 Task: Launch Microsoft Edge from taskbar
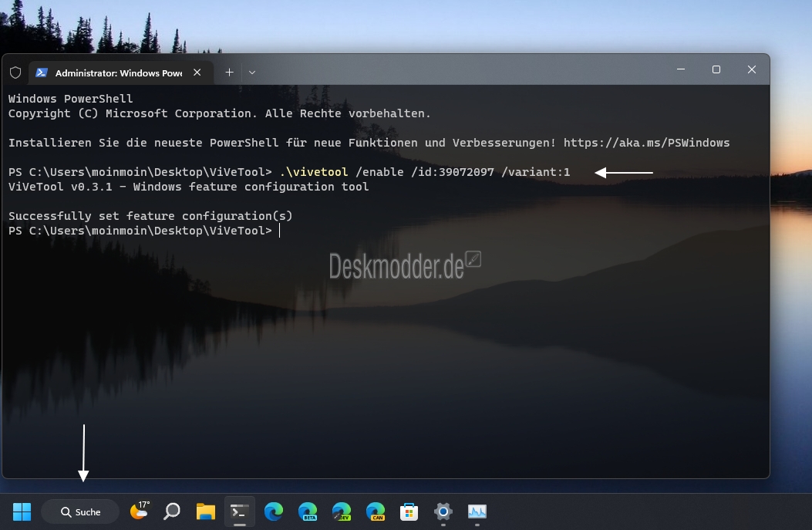(274, 511)
